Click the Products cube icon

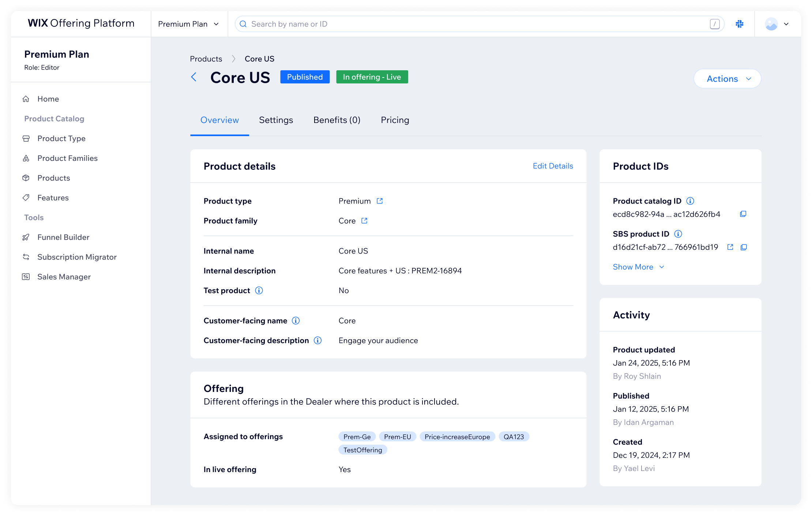coord(26,178)
